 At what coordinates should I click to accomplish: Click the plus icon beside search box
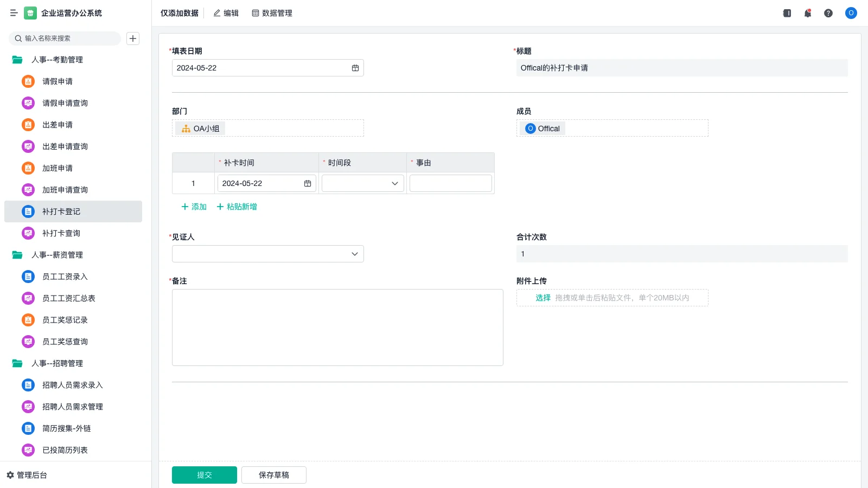(x=133, y=38)
